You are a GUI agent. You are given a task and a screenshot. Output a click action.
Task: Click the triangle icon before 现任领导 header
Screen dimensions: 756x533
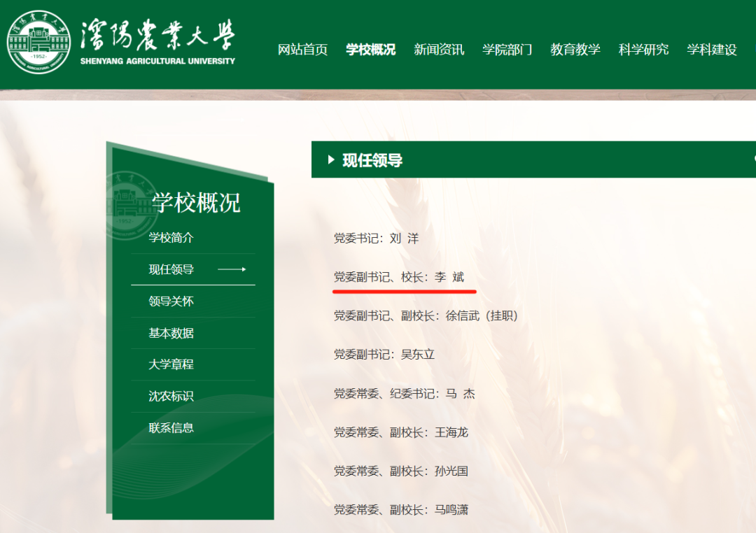tap(330, 159)
